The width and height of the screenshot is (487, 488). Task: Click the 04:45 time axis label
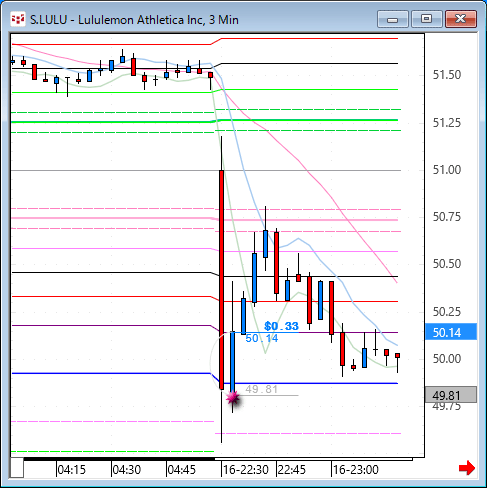point(181,470)
